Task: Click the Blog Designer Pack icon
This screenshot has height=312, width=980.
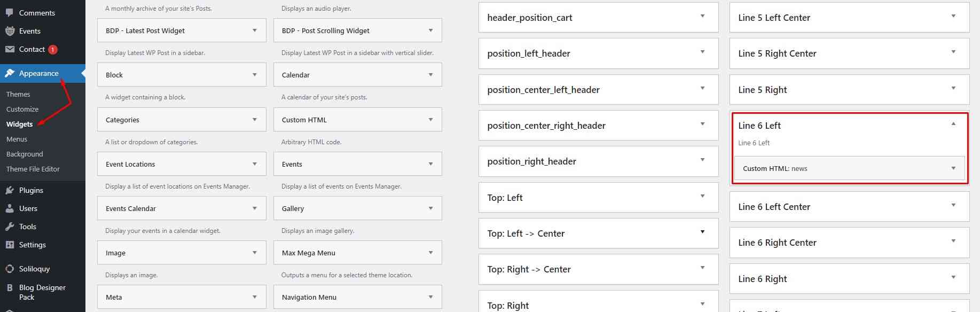Action: [x=10, y=287]
